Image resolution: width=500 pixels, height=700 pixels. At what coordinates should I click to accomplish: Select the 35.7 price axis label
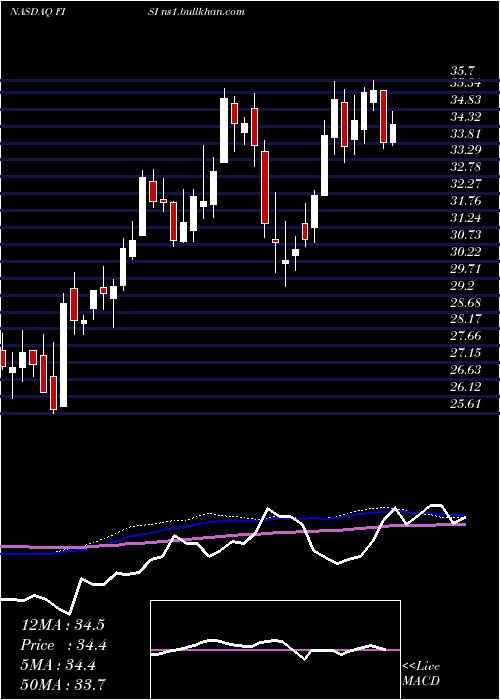click(x=463, y=71)
